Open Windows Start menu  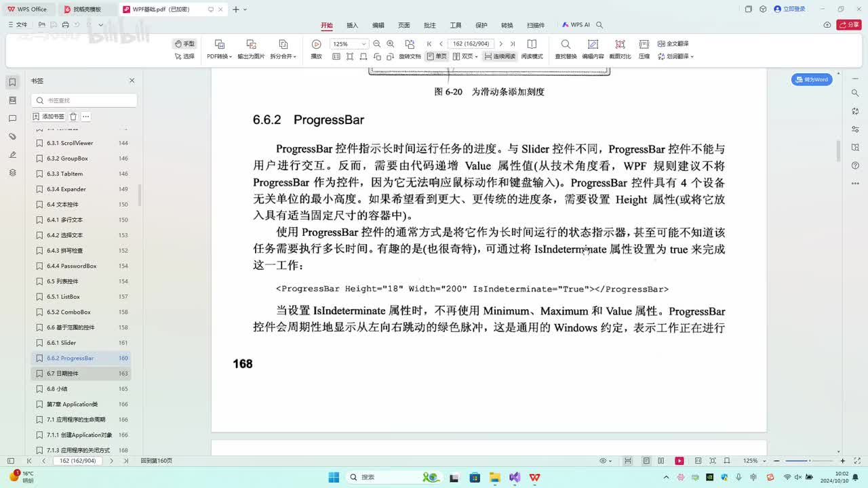point(334,477)
